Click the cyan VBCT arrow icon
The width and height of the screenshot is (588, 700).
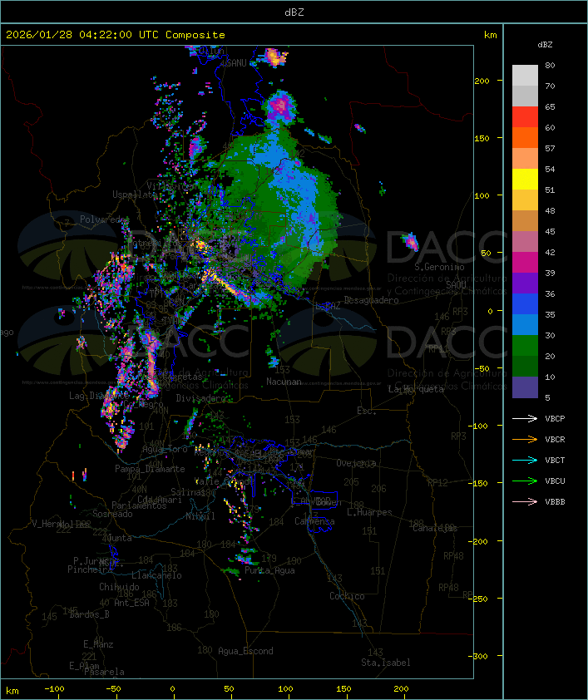click(525, 460)
